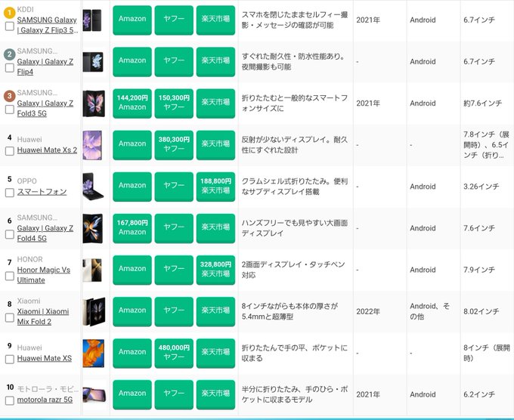Tick the Xiaomi Mix Fold 2 checkbox
The height and width of the screenshot is (420, 514).
(10, 317)
